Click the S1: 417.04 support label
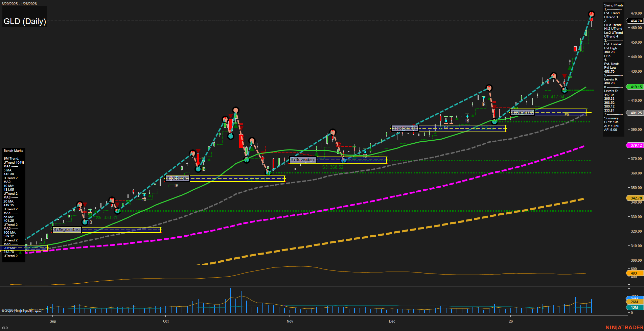The image size is (644, 331). pos(554,96)
